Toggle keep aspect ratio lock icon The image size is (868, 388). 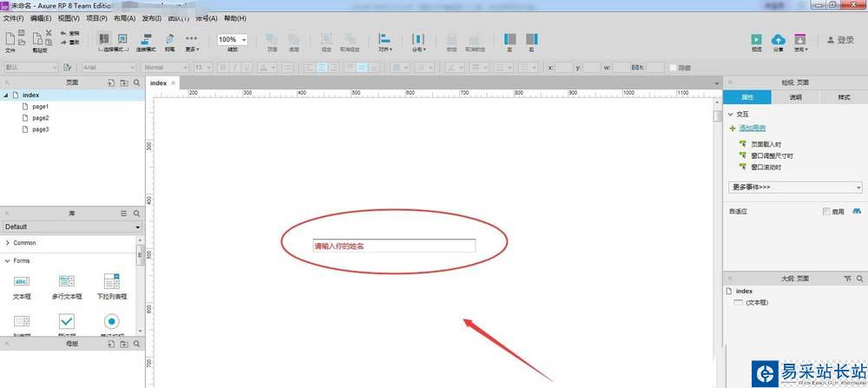click(635, 68)
